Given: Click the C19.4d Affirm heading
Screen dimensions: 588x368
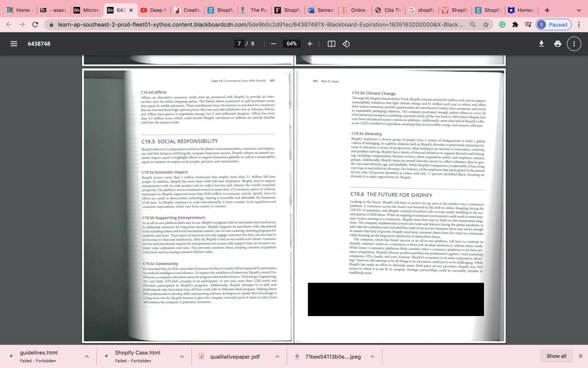Looking at the screenshot, I should (x=154, y=92).
